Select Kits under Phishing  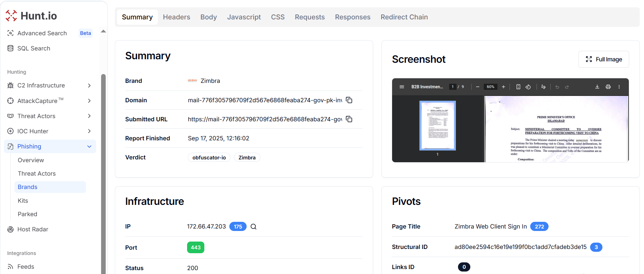tap(23, 201)
